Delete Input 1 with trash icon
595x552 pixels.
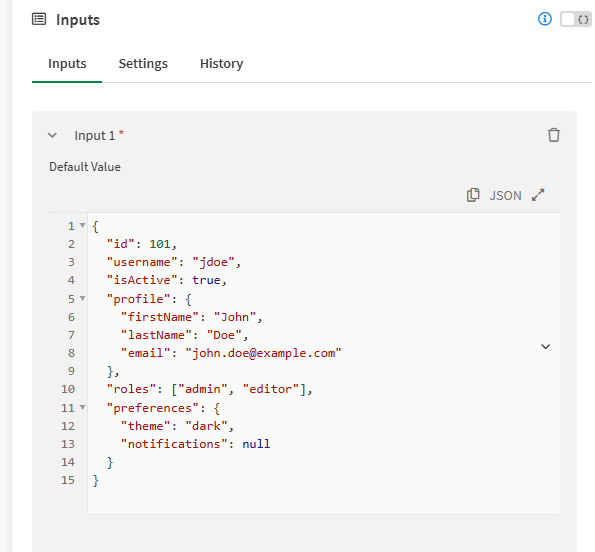point(554,135)
